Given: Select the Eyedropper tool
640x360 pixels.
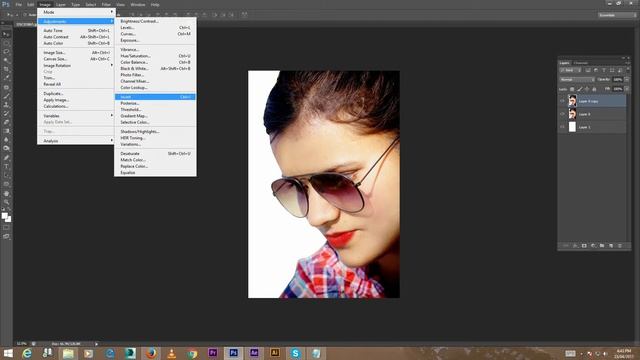Looking at the screenshot, I should pyautogui.click(x=6, y=78).
